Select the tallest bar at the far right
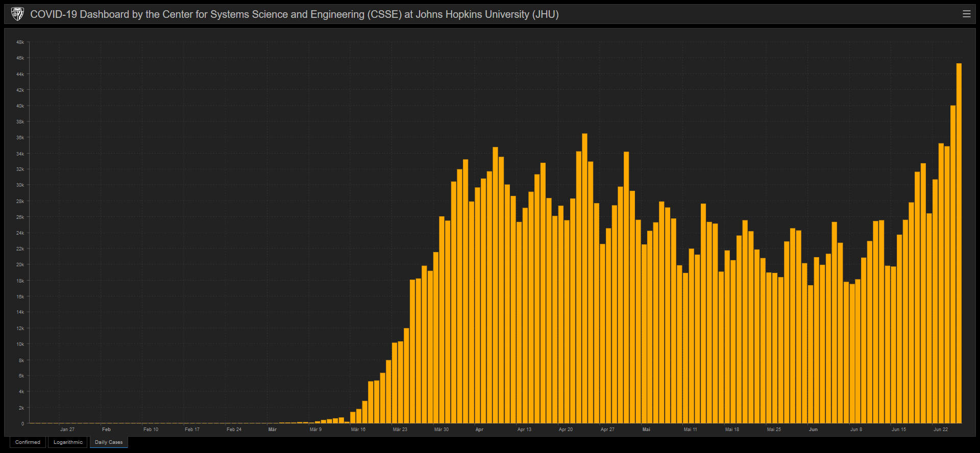The width and height of the screenshot is (980, 453). pos(959,243)
